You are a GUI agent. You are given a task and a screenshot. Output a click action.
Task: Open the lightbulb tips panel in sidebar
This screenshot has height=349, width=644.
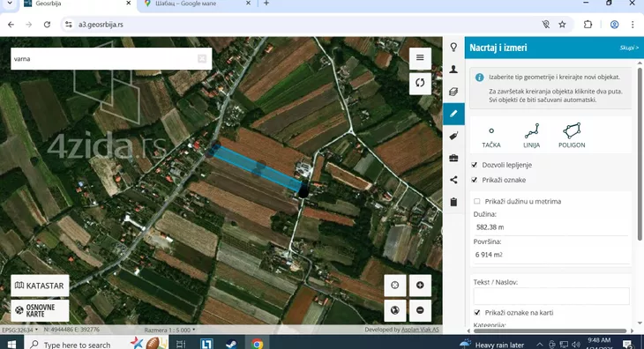(x=453, y=48)
